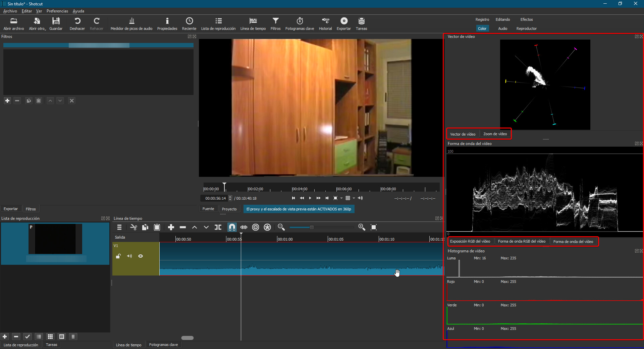Viewport: 644px width, 349px height.
Task: Open the timeline hamburger menu
Action: (119, 227)
